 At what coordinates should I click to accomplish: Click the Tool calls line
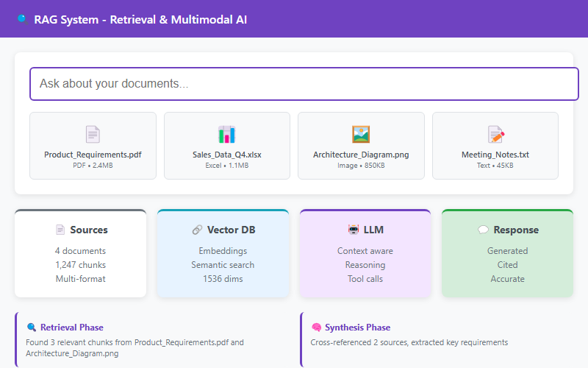point(365,279)
